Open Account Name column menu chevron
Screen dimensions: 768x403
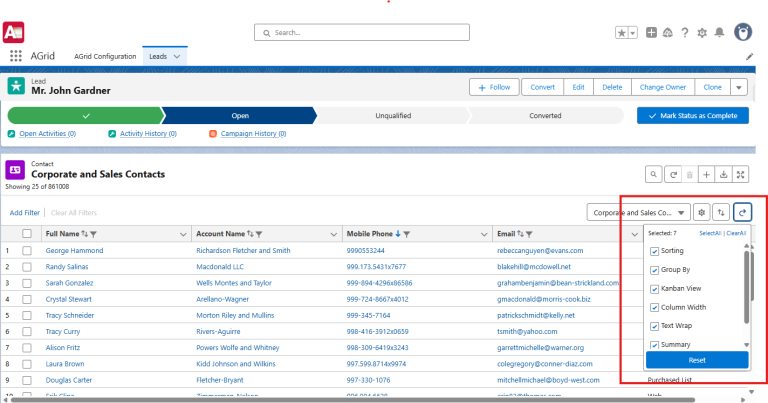pos(334,234)
